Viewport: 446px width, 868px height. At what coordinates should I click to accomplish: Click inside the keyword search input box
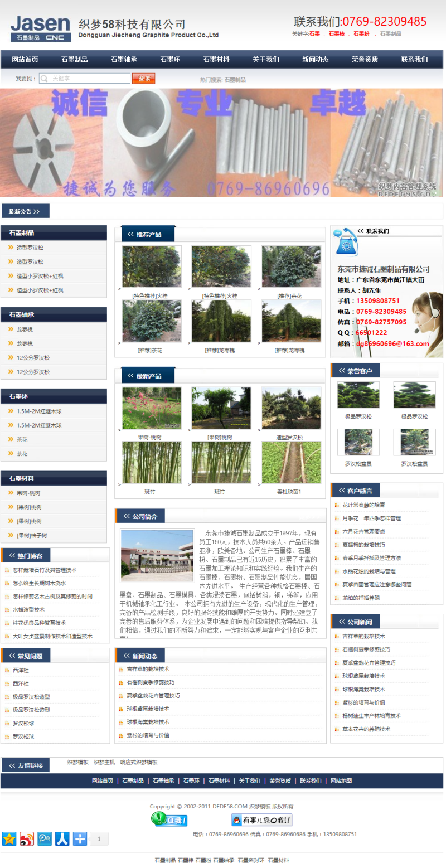click(x=84, y=78)
